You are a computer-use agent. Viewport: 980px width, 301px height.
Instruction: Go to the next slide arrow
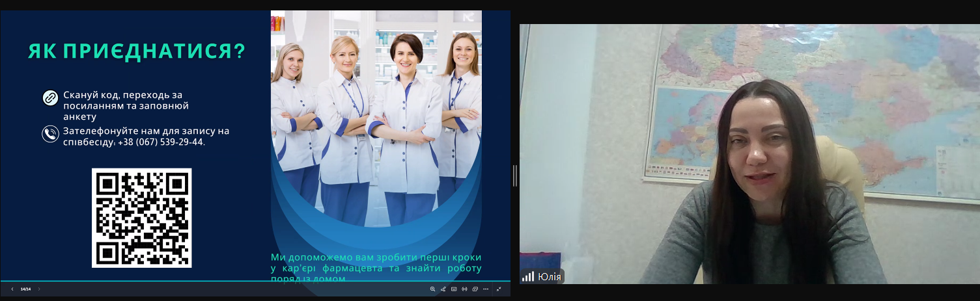[39, 289]
